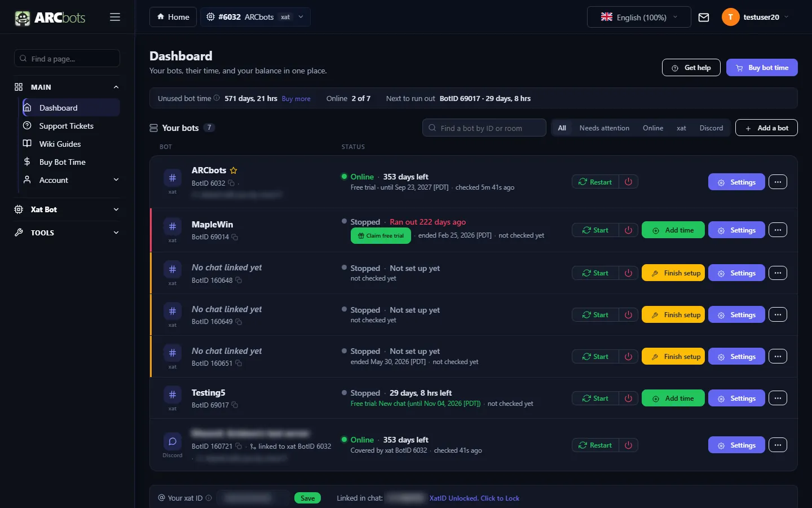Viewport: 812px width, 508px height.
Task: Click power icon for MapleWin bot
Action: coord(628,230)
